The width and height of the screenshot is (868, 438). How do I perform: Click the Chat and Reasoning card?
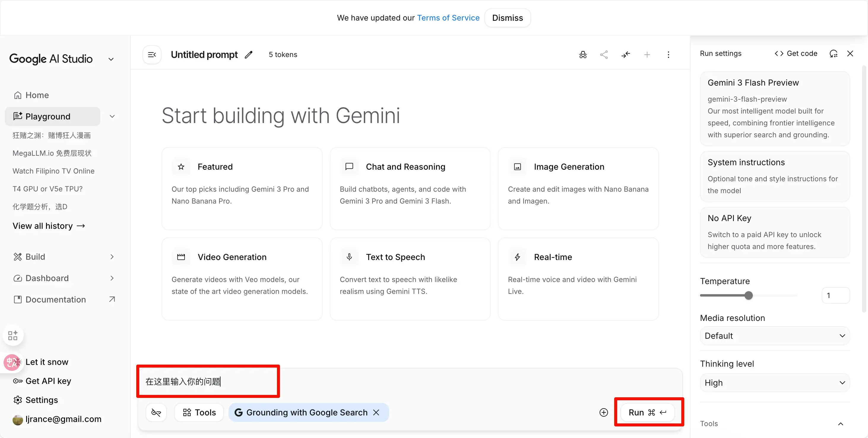(x=410, y=189)
